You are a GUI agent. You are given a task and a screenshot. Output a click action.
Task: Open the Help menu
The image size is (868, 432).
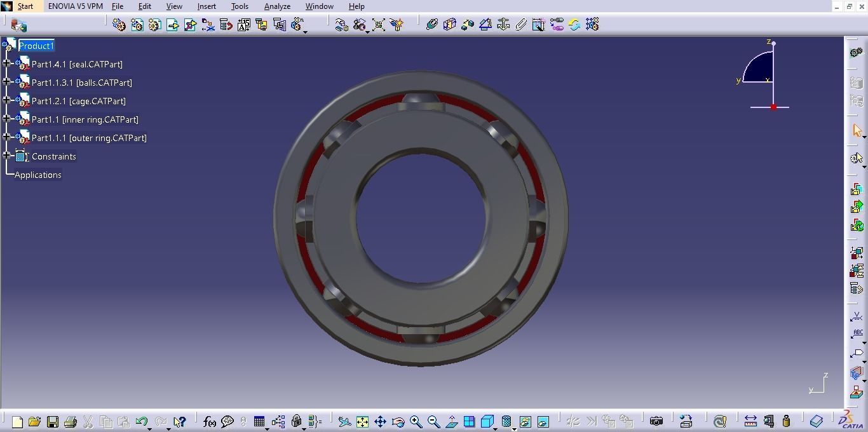(x=356, y=6)
